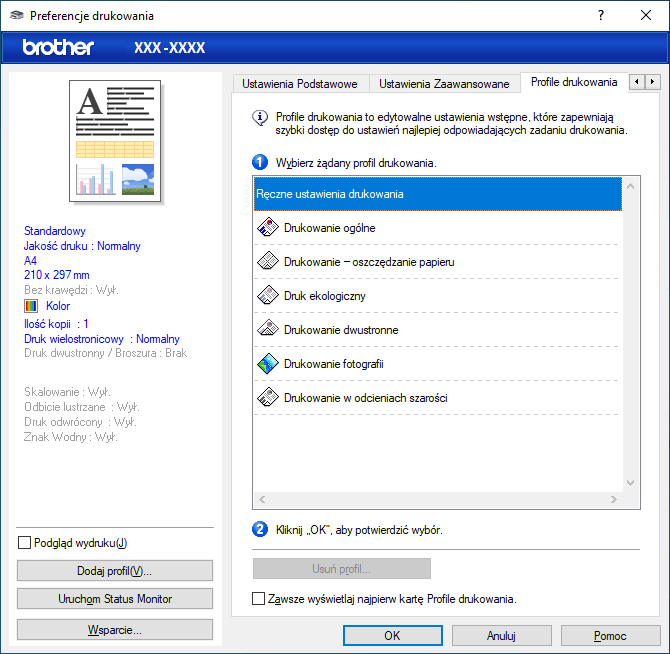Open the Wsparcie support dialog
Image resolution: width=670 pixels, height=654 pixels.
(x=115, y=630)
